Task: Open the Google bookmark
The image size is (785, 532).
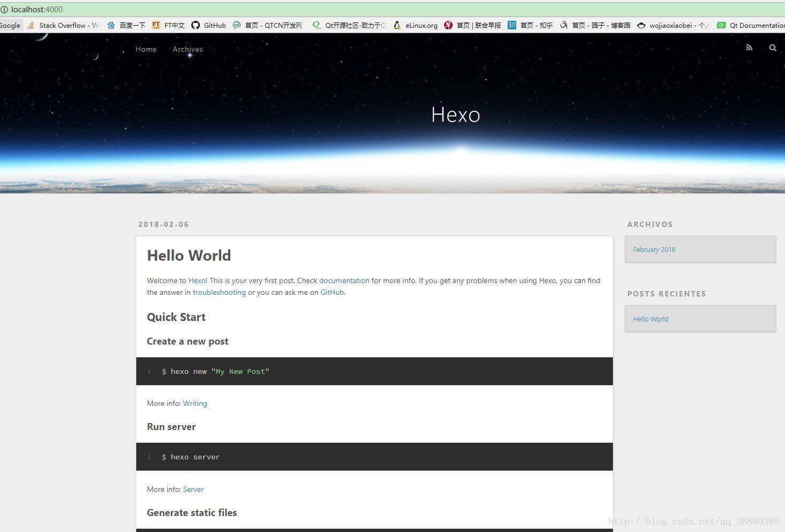Action: coord(10,25)
